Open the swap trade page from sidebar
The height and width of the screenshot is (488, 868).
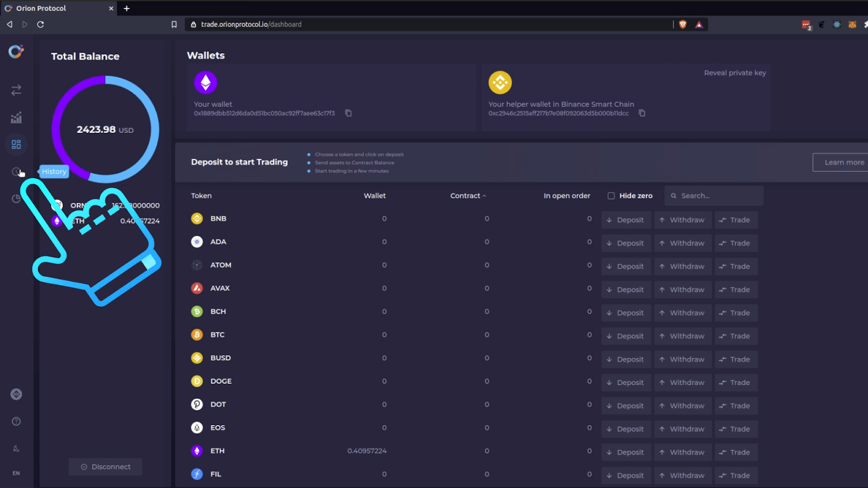click(16, 90)
